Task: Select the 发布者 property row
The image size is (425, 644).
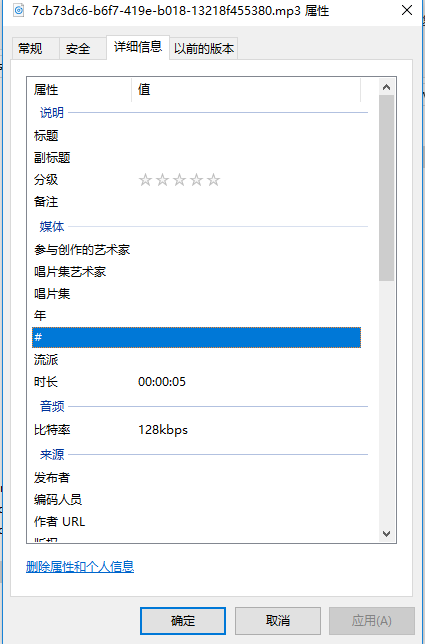Action: (197, 478)
